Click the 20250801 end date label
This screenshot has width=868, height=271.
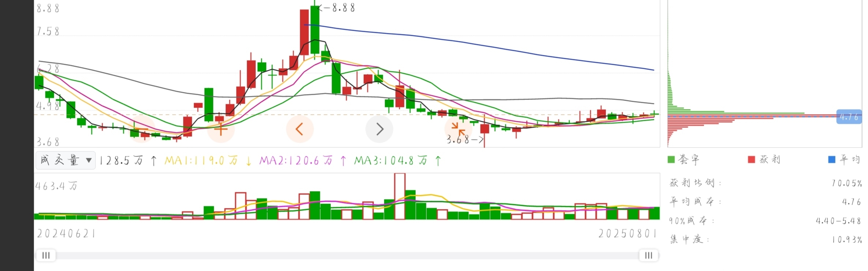pos(627,234)
